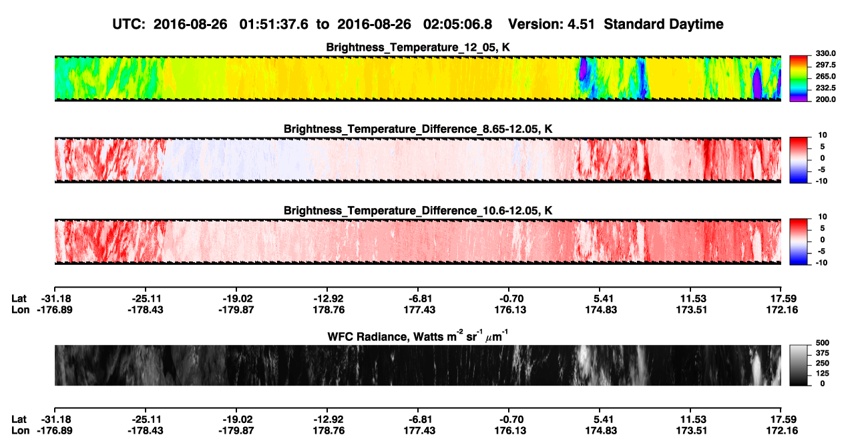The width and height of the screenshot is (868, 445).
Task: Click the Brightness_Temperature_Difference_8.65-12.05 title
Action: coord(417,129)
